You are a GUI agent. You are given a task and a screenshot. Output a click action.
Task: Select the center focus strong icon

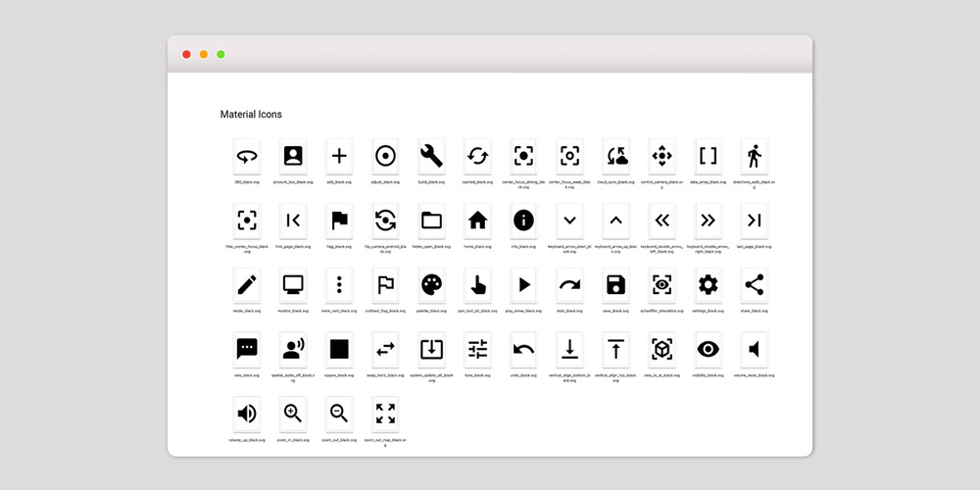click(523, 156)
